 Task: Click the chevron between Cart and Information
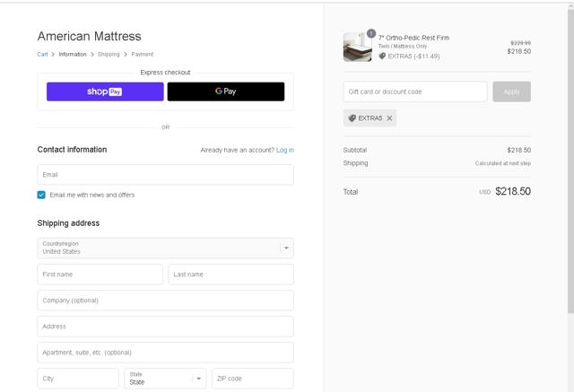53,54
